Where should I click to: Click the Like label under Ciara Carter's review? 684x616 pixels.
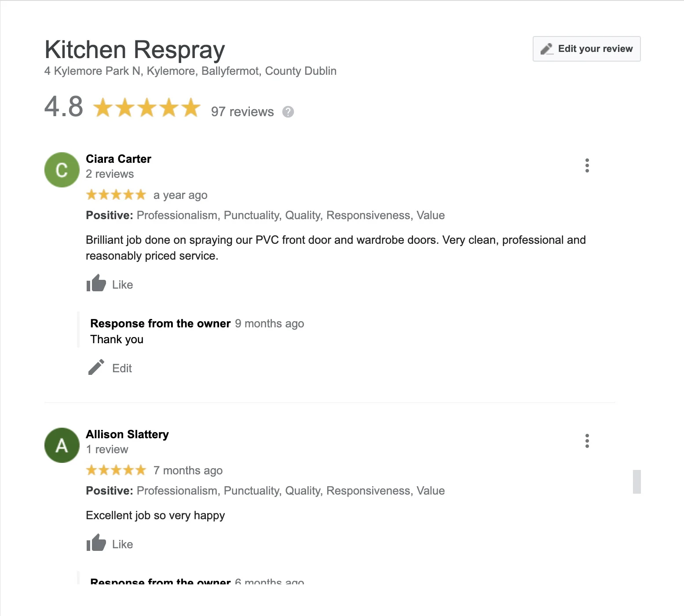[122, 285]
